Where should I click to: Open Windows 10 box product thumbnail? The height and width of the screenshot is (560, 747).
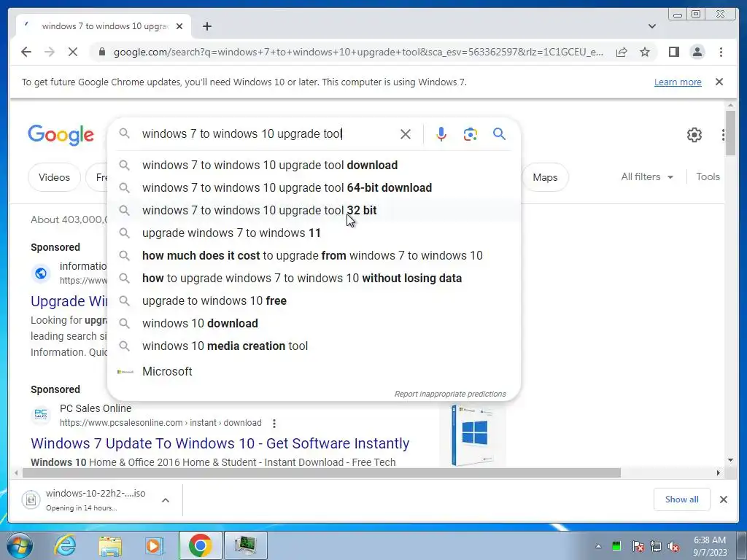pos(473,435)
